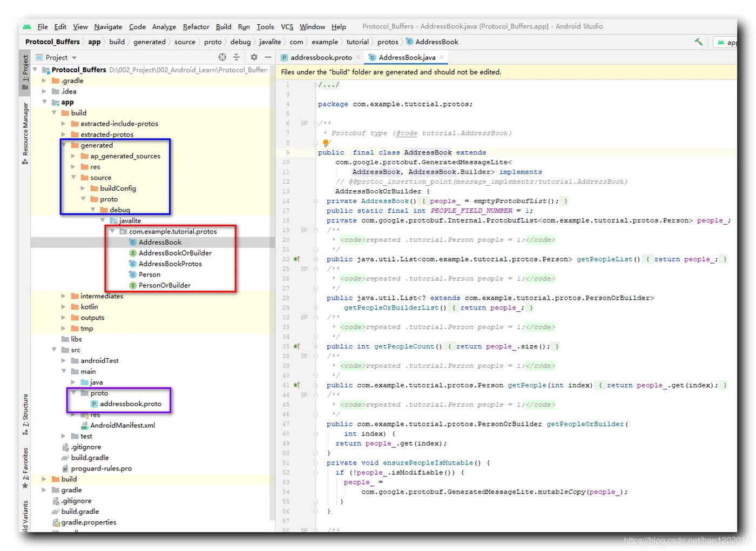Switch to AddressBook.java editor tab
The height and width of the screenshot is (551, 756).
407,57
